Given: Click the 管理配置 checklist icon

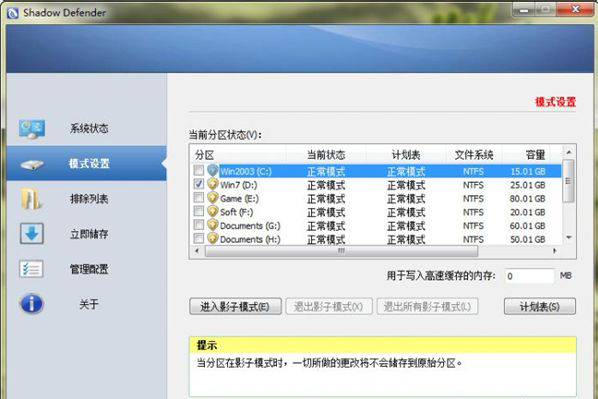Looking at the screenshot, I should coord(31,269).
